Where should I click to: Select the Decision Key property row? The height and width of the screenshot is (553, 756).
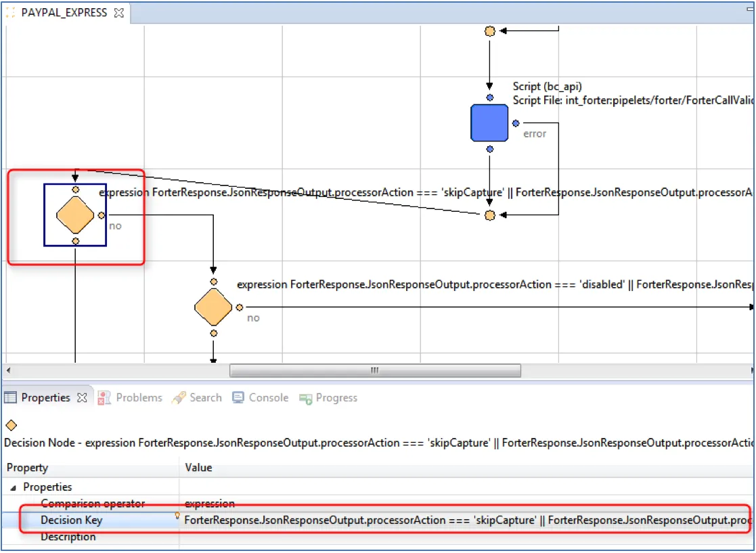coord(378,521)
